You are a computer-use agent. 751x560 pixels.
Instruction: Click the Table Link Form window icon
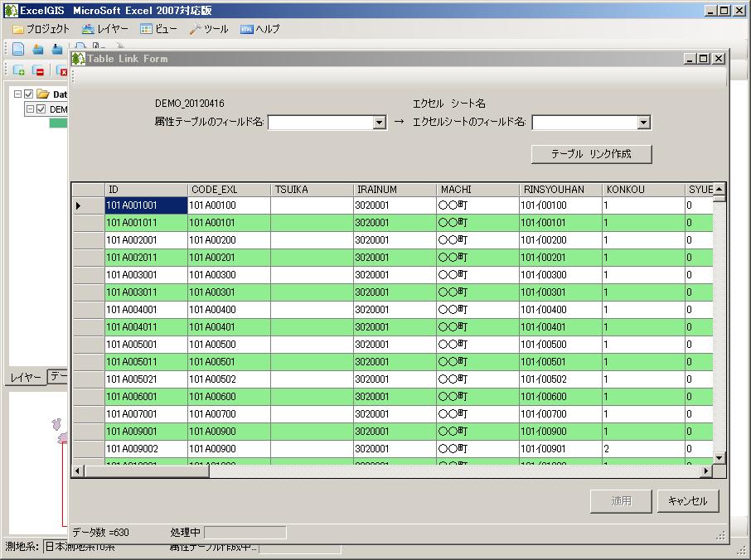pos(78,58)
